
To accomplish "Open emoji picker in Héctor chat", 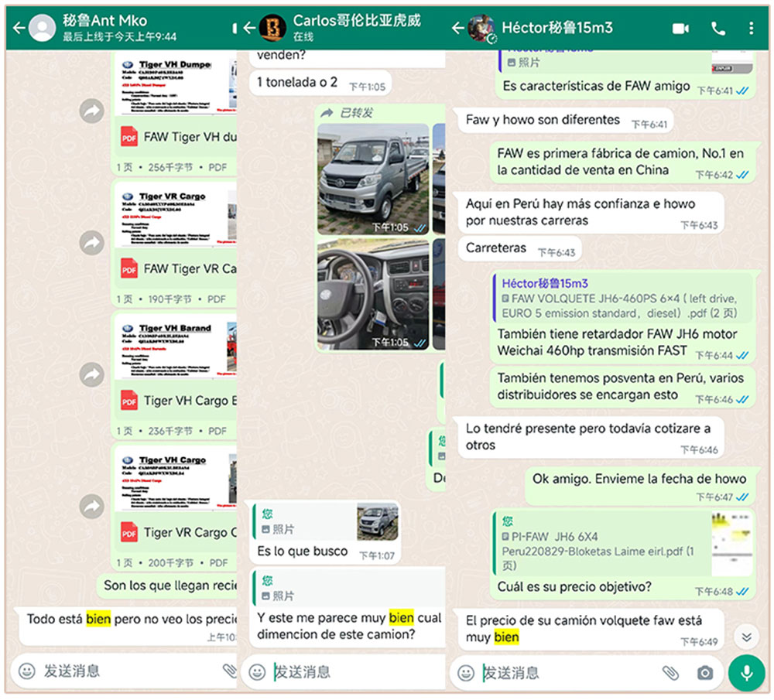I will 466,673.
